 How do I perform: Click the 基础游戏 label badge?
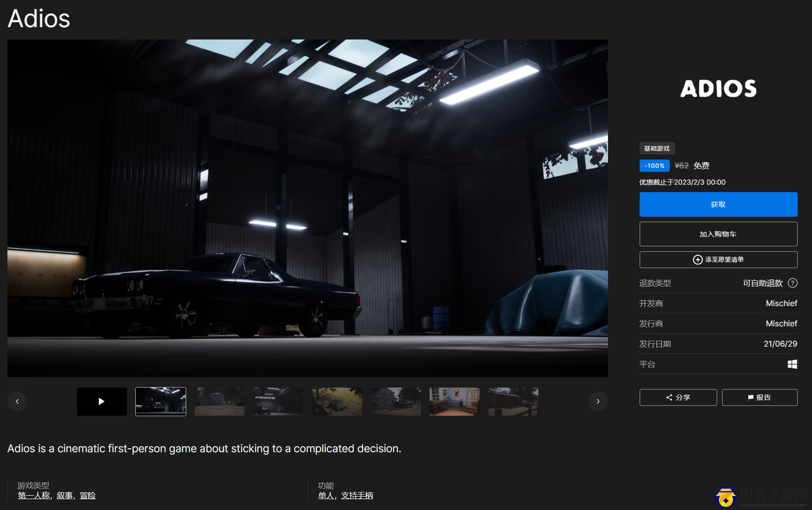(x=657, y=149)
